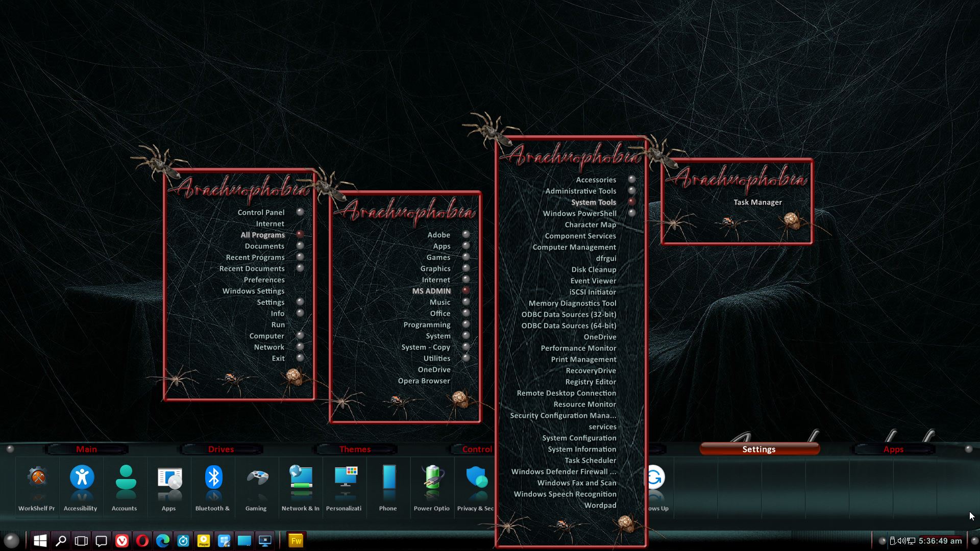980x551 pixels.
Task: Click the Vivaldi browser taskbar icon
Action: [122, 541]
